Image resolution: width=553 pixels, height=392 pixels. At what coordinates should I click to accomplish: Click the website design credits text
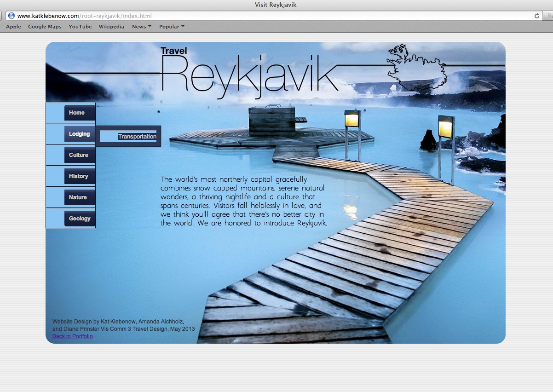(123, 325)
